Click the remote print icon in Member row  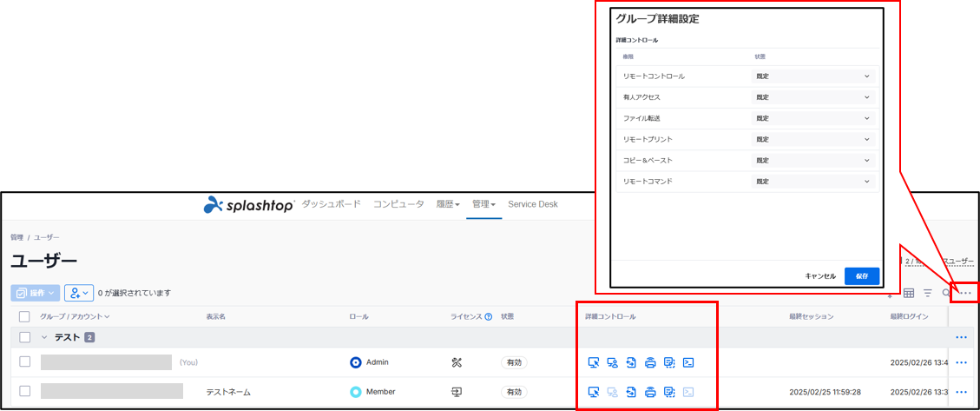tap(650, 393)
